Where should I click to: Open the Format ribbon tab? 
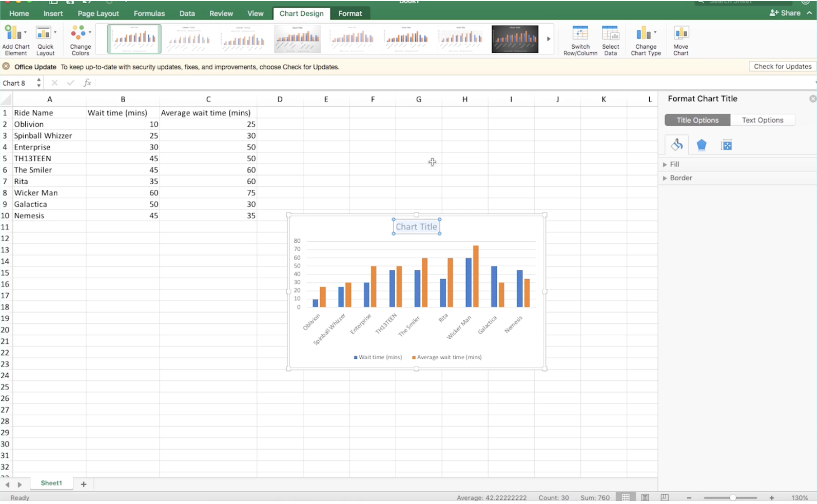(350, 13)
